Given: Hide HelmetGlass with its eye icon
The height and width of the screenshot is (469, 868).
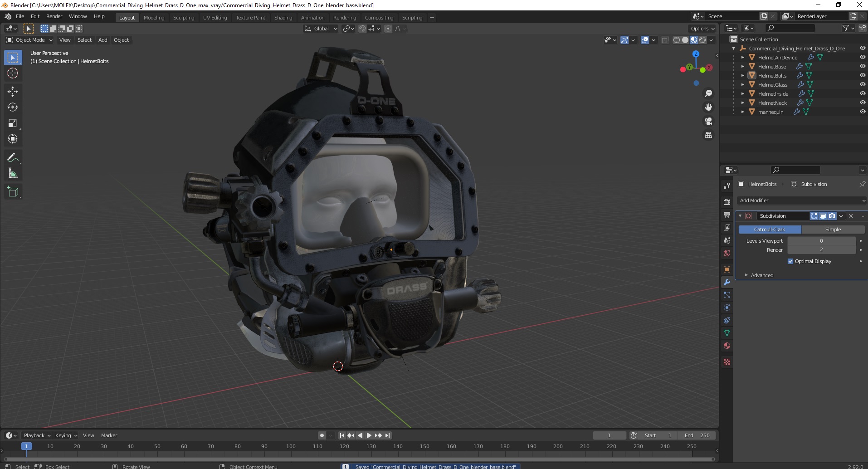Looking at the screenshot, I should click(862, 85).
